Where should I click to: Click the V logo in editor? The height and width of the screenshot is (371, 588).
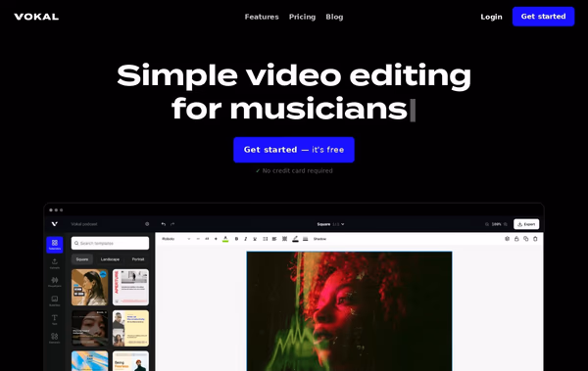(54, 224)
